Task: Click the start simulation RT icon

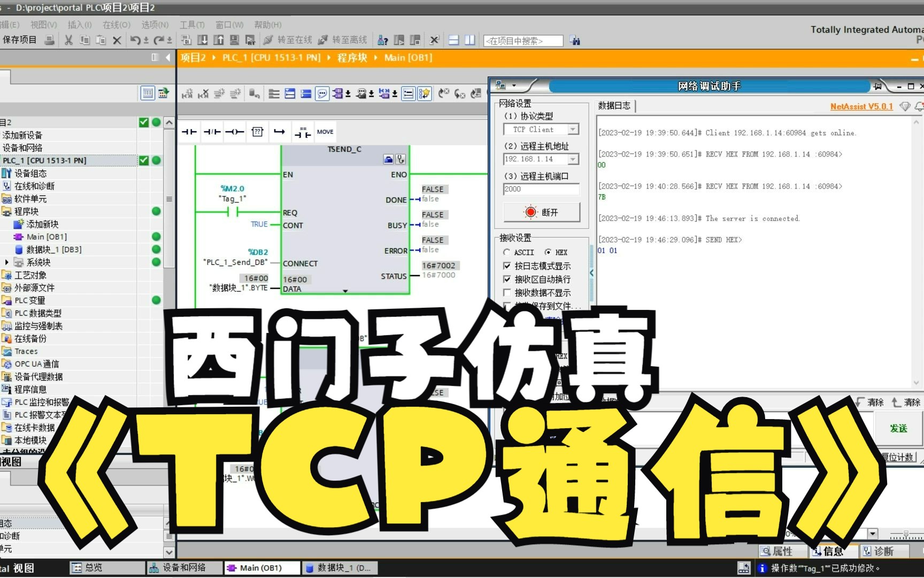Action: click(250, 40)
